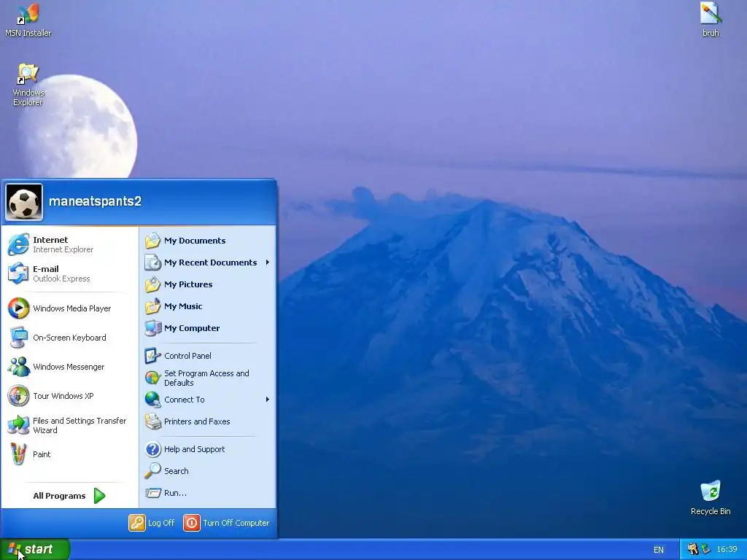Click Files and Settings Transfer Wizard icon
This screenshot has width=747, height=560.
(18, 425)
